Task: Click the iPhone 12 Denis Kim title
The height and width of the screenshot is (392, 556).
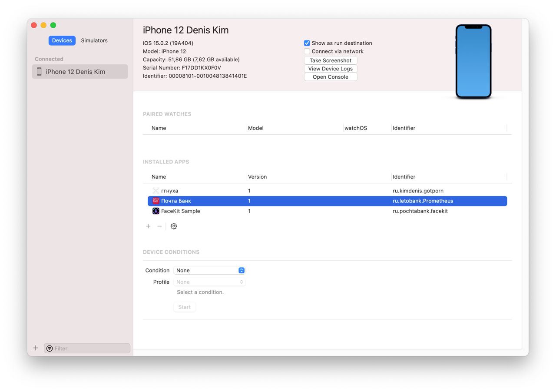Action: click(185, 30)
